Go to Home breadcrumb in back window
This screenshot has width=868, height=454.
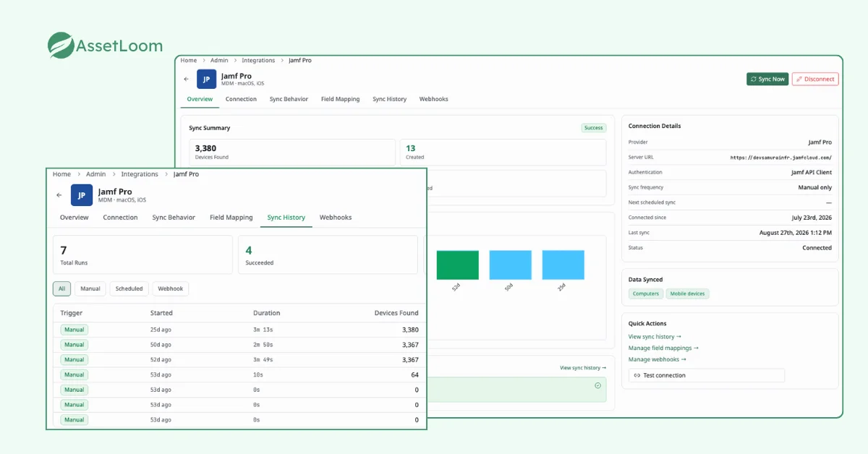189,61
